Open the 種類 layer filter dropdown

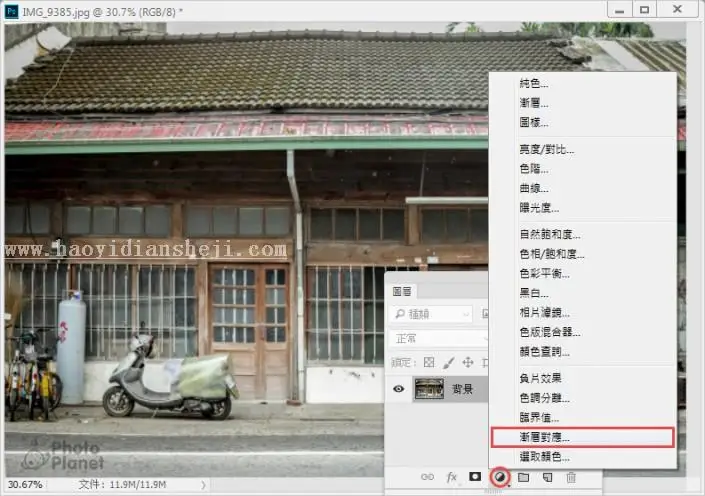[430, 314]
